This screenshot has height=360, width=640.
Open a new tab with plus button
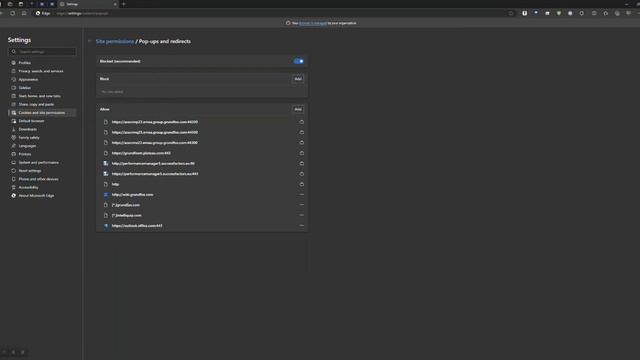coord(124,4)
